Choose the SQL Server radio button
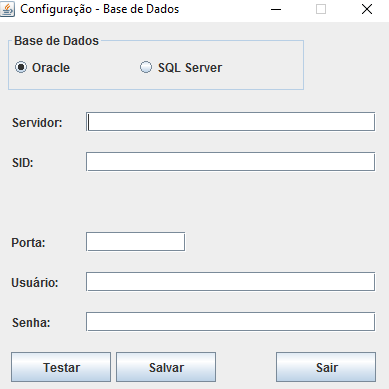The height and width of the screenshot is (389, 389). (181, 68)
